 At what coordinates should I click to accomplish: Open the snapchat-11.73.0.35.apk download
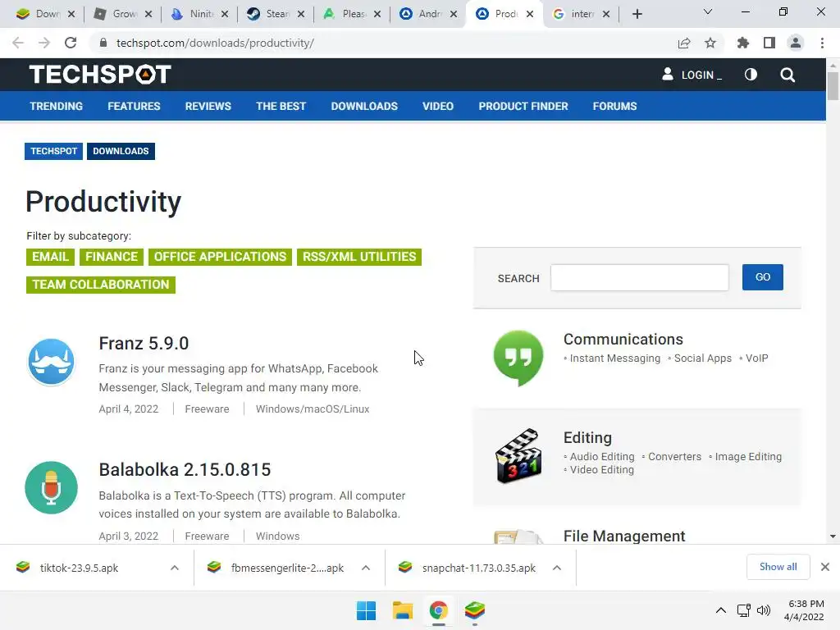(x=478, y=568)
